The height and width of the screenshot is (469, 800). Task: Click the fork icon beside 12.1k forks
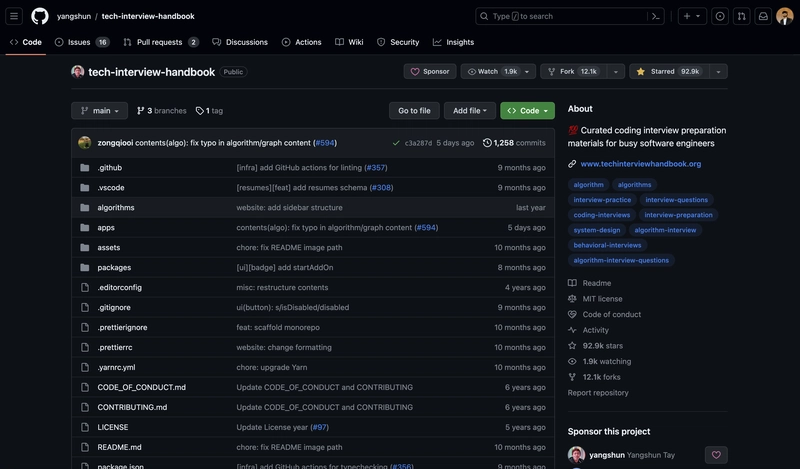(572, 378)
